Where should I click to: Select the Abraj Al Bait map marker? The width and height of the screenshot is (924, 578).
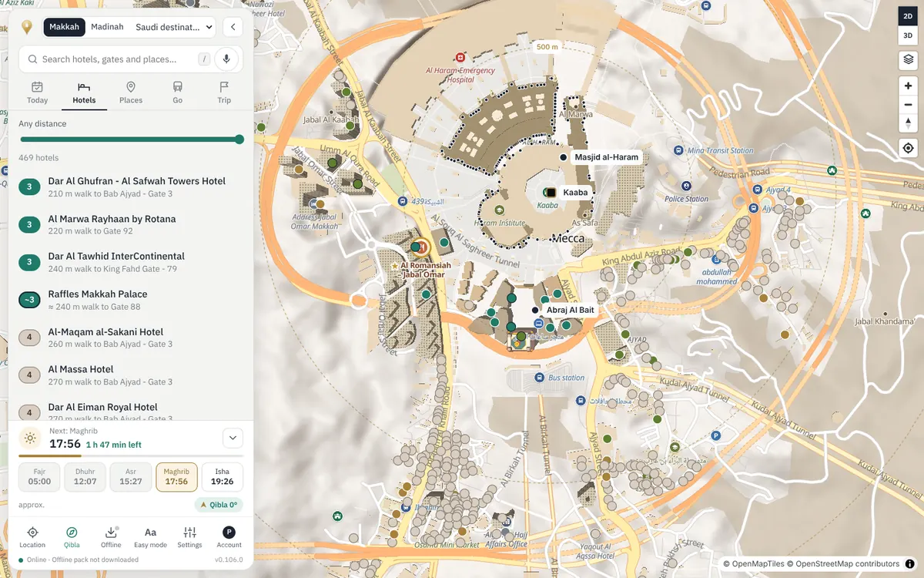(535, 310)
